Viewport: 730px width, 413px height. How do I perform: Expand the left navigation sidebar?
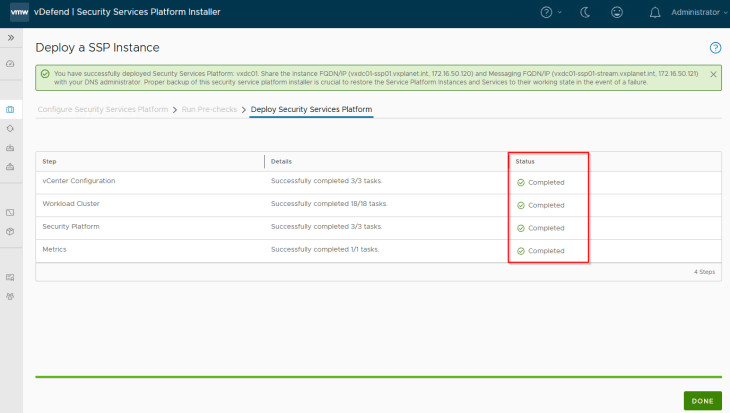point(10,37)
